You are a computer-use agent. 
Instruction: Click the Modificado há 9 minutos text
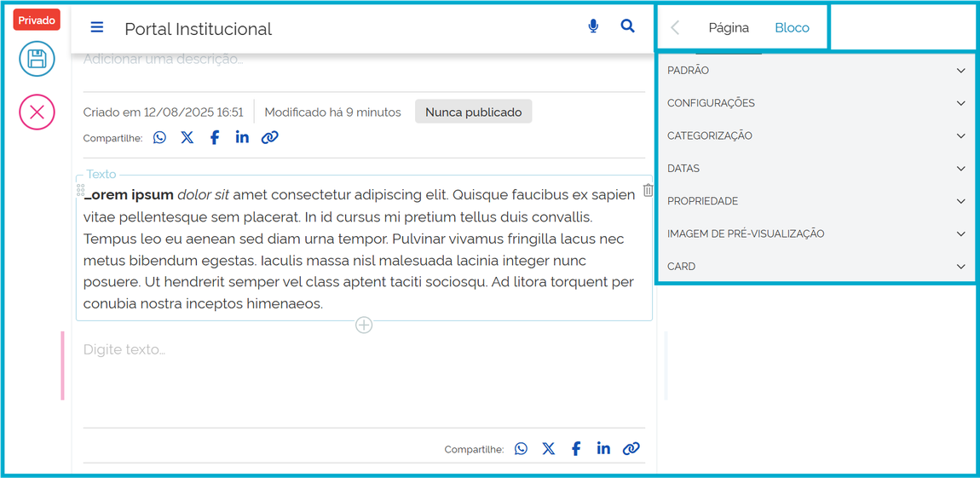(x=332, y=112)
